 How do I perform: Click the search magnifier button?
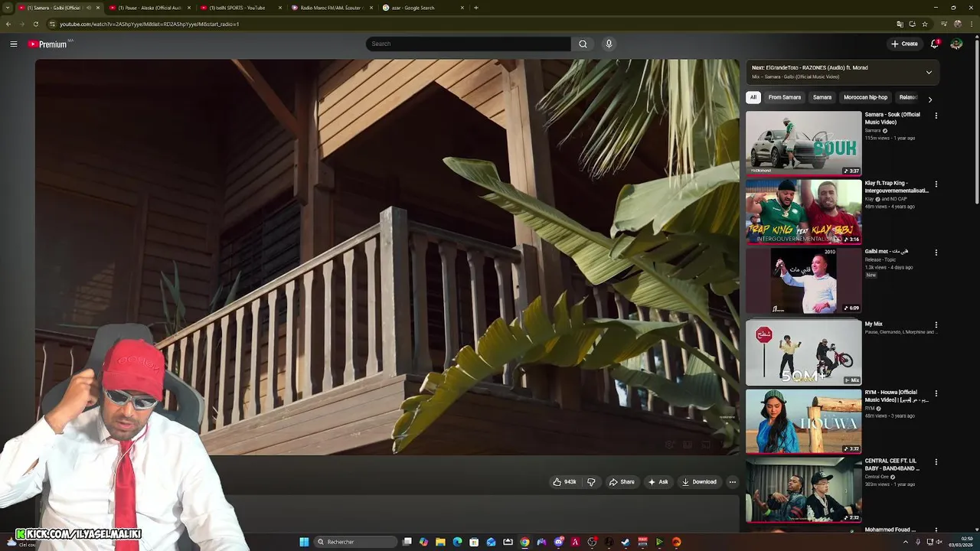(583, 44)
